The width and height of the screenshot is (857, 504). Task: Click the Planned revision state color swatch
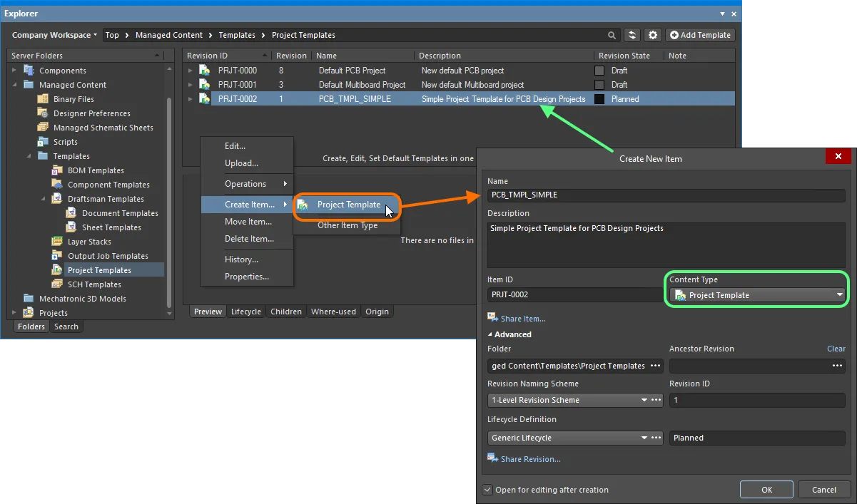pos(599,99)
